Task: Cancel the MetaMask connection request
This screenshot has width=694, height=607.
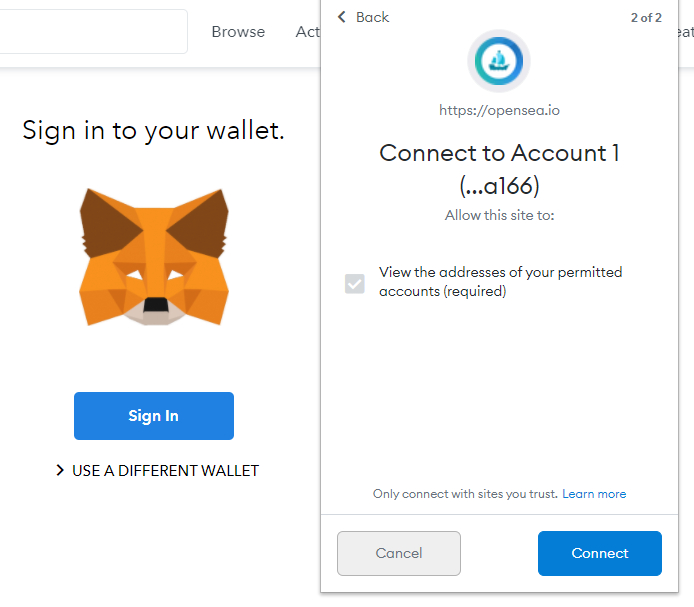Action: (399, 553)
